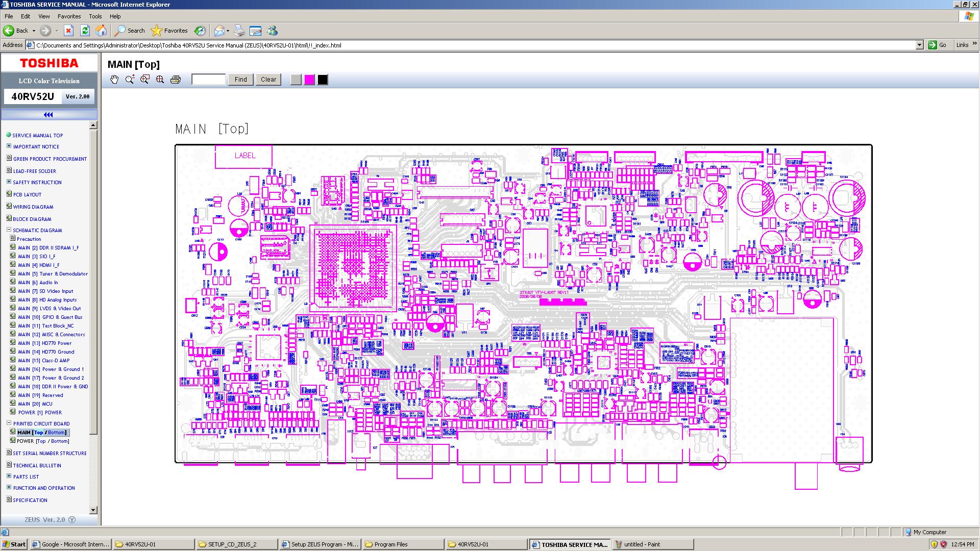Collapse the sidebar with double-arrow icon

(x=48, y=115)
